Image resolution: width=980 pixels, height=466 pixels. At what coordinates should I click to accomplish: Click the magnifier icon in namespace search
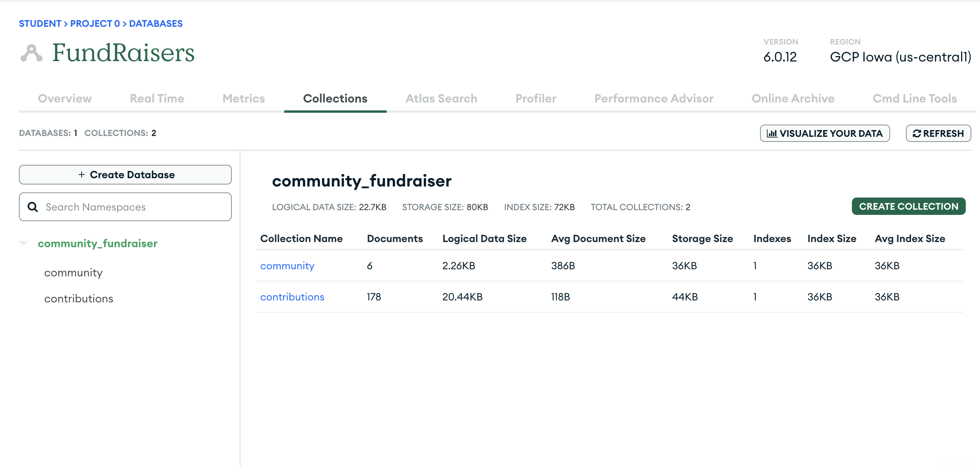(33, 207)
